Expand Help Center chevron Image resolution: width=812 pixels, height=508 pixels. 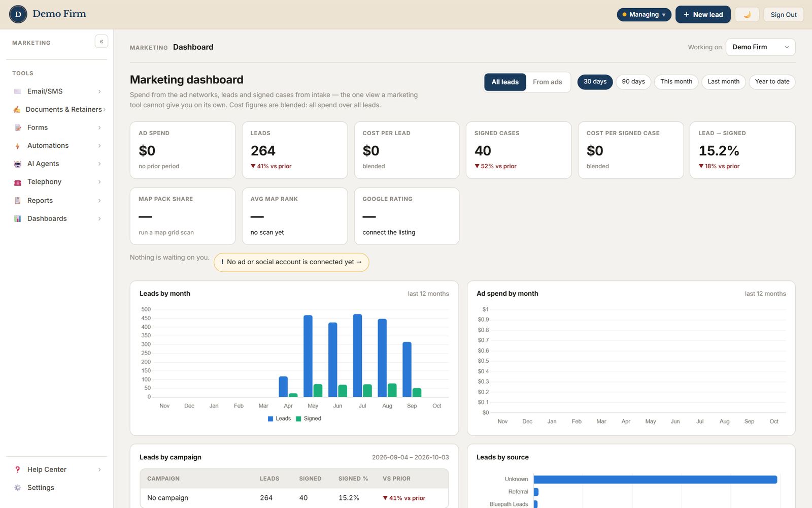(x=99, y=469)
